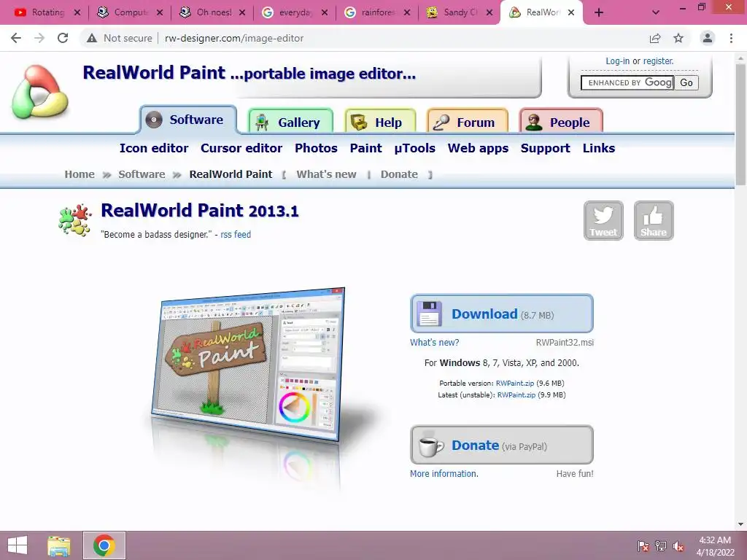
Task: Click the coffee cup icon in Donate button
Action: [430, 446]
